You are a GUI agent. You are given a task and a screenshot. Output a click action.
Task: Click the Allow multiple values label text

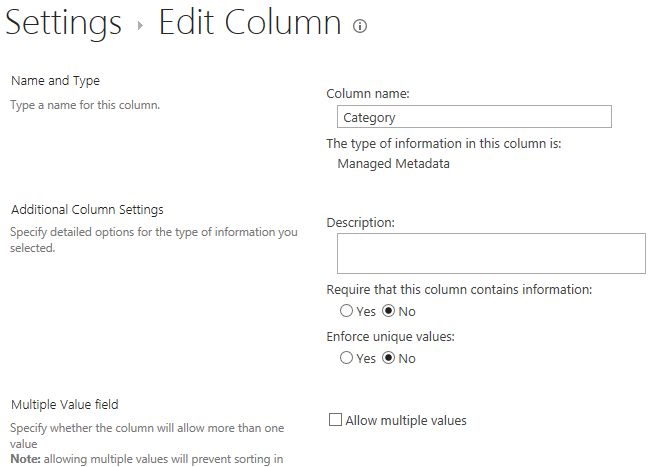click(x=405, y=421)
